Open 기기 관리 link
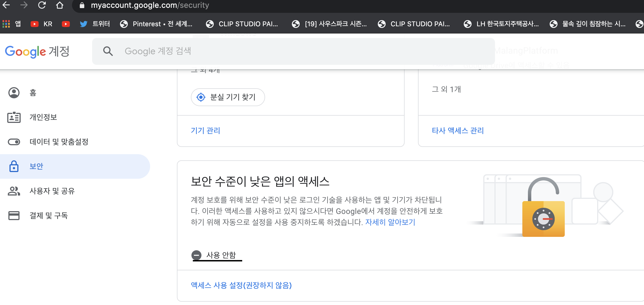The width and height of the screenshot is (644, 305). (205, 131)
